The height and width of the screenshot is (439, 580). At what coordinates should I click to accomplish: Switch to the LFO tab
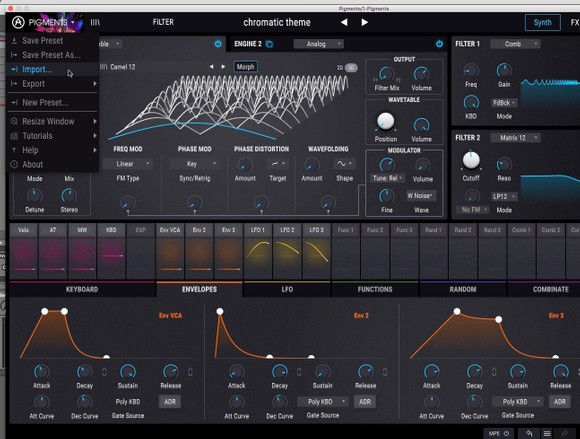(287, 289)
